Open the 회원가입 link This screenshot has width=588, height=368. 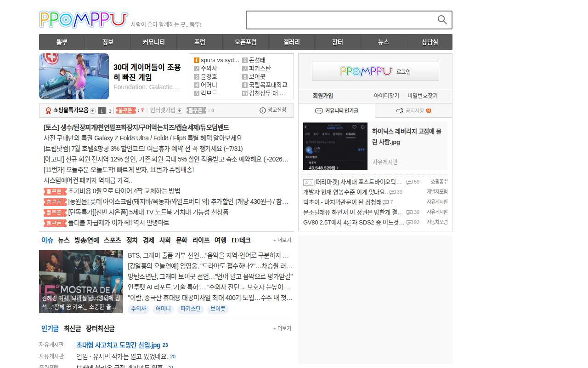(323, 96)
